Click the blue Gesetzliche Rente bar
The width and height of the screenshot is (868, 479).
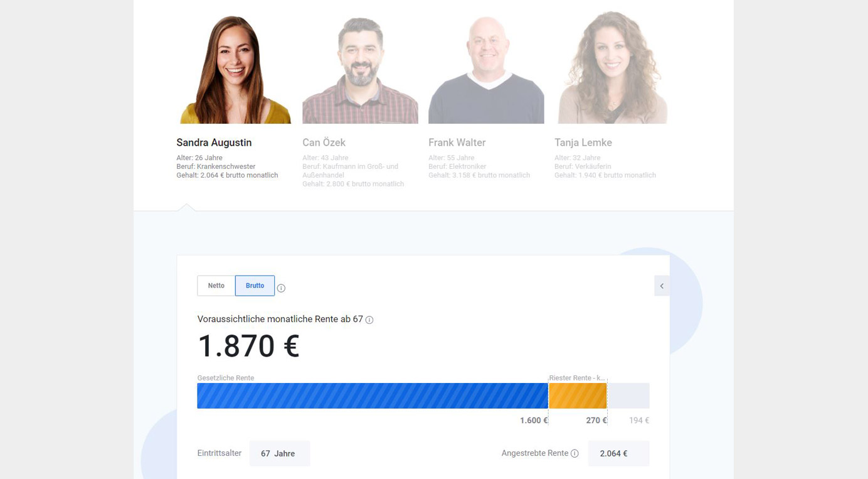click(x=373, y=396)
